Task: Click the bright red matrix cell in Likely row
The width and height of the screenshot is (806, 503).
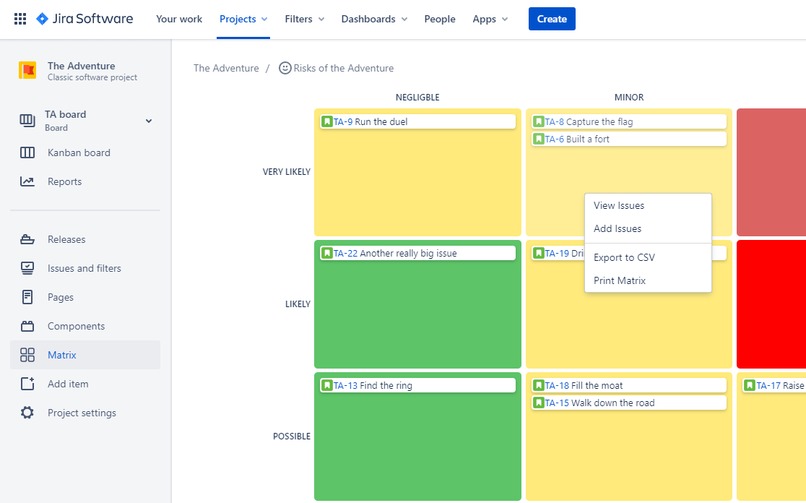Action: point(771,304)
